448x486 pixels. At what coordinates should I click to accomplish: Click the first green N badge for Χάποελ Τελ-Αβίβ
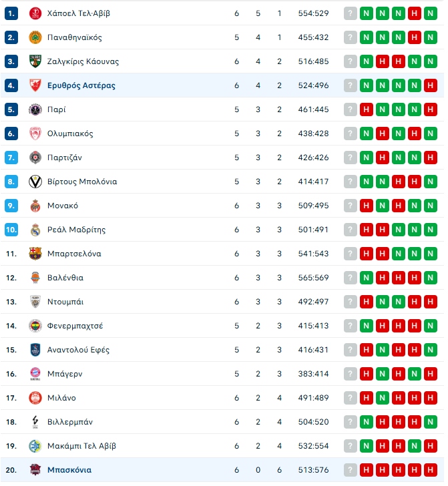pyautogui.click(x=367, y=13)
